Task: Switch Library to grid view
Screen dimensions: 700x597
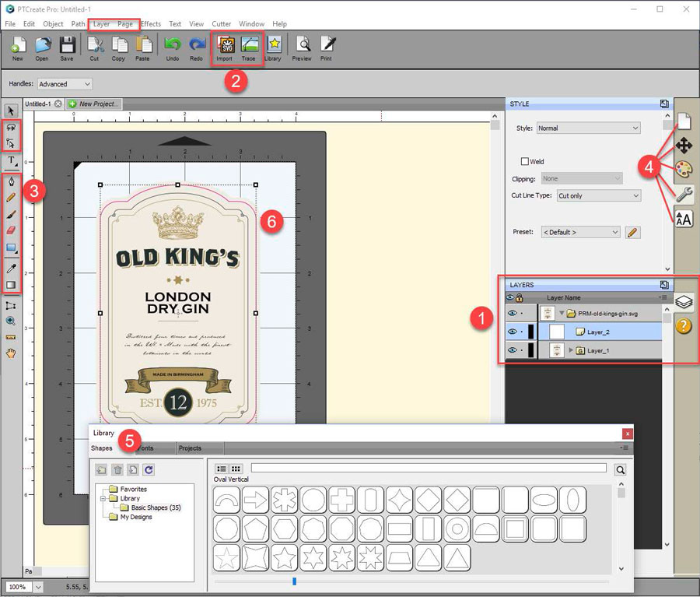Action: tap(236, 469)
